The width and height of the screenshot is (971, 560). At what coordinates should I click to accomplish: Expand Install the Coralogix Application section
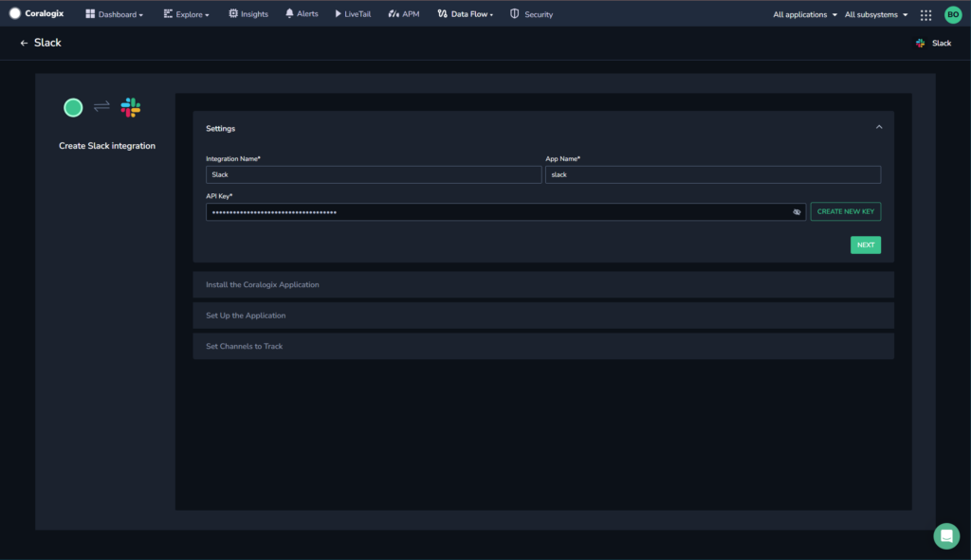(x=543, y=284)
